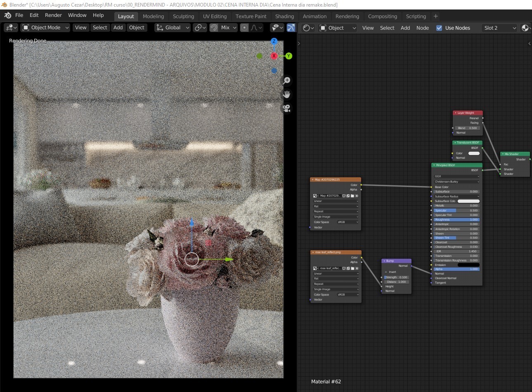
Task: Click the red X axis gizmo ball
Action: (274, 56)
